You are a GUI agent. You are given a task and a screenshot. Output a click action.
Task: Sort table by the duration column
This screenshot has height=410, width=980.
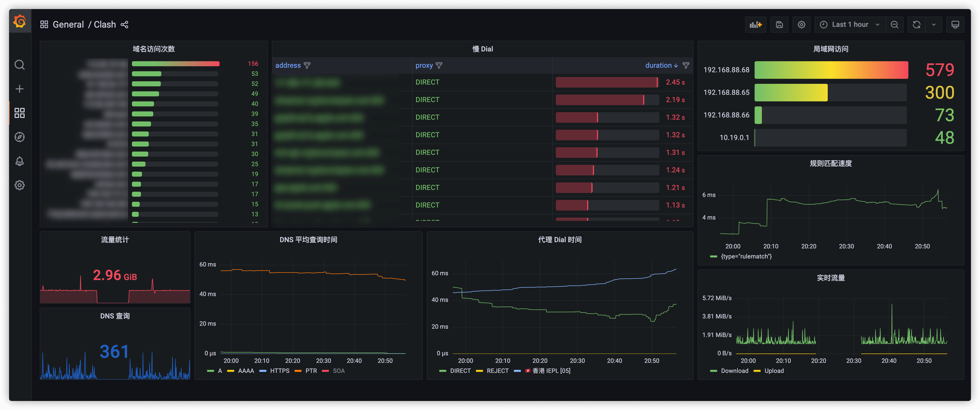click(658, 65)
